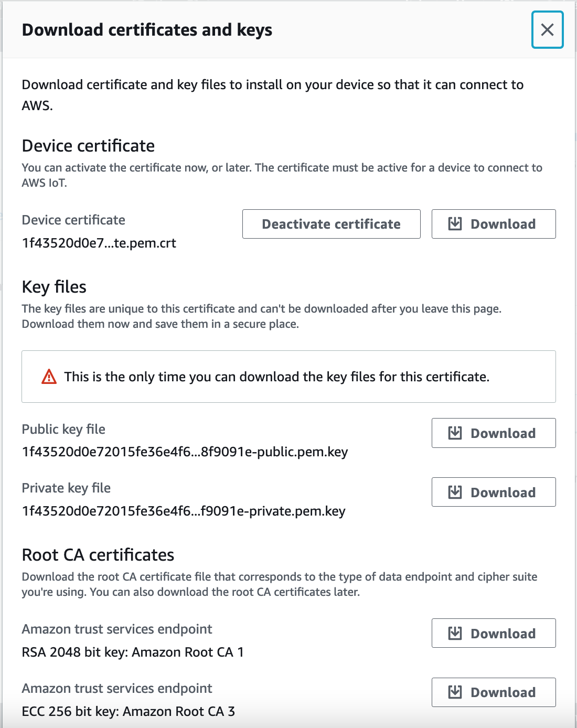577x728 pixels.
Task: Click the 'RSA 2048 bit key: Amazon Root CA 1' text
Action: click(133, 652)
